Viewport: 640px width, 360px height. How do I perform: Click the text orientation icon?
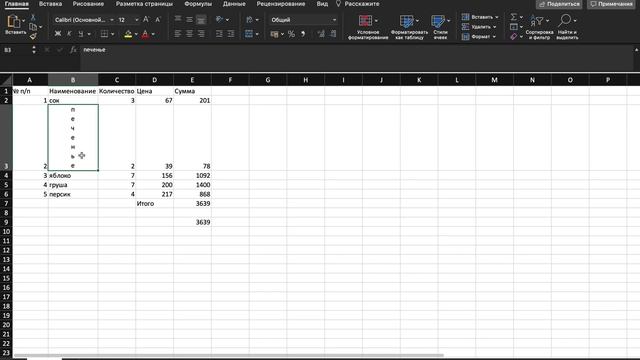coord(220,19)
